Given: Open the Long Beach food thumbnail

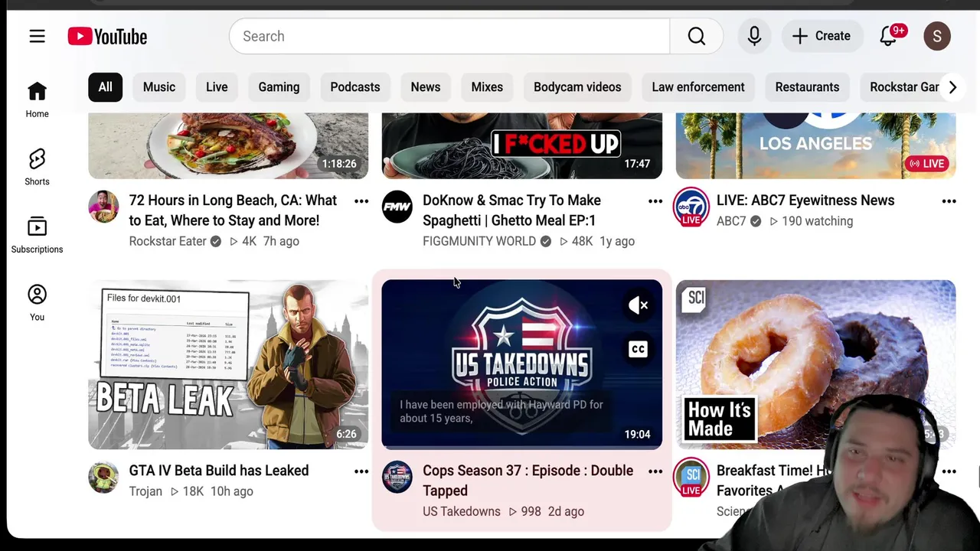Looking at the screenshot, I should pos(228,145).
